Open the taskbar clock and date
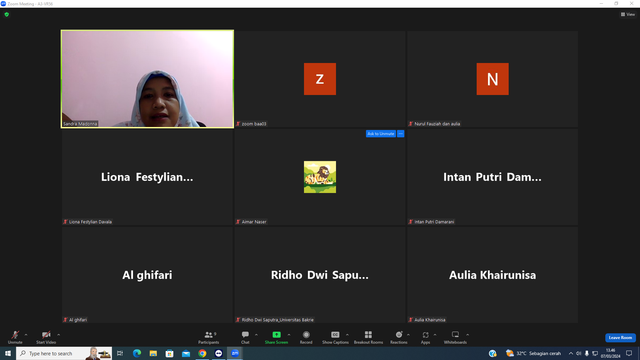The height and width of the screenshot is (360, 640). tap(610, 353)
